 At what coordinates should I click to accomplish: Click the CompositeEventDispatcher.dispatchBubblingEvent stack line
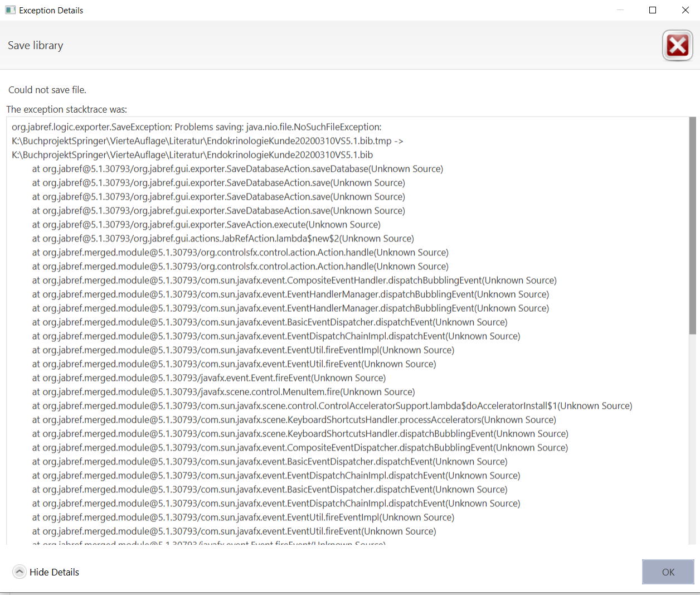[x=300, y=448]
